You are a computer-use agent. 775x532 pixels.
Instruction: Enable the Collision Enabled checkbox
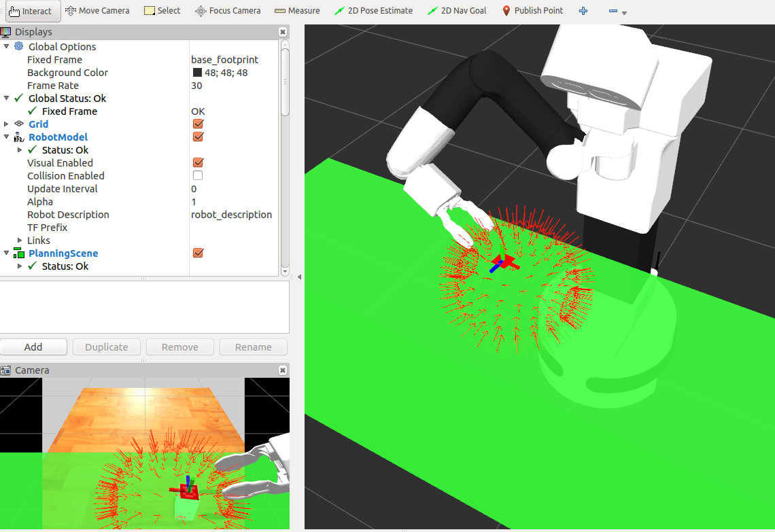(x=198, y=175)
